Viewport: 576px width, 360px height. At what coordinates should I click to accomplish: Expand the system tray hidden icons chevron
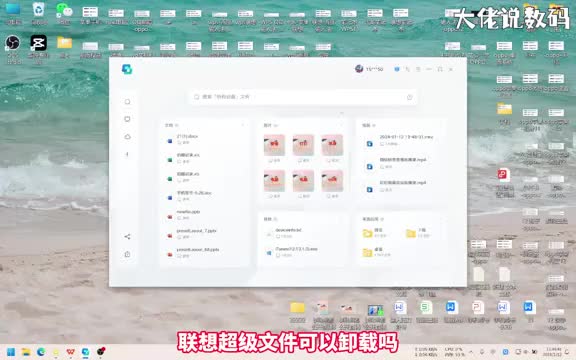(x=471, y=352)
